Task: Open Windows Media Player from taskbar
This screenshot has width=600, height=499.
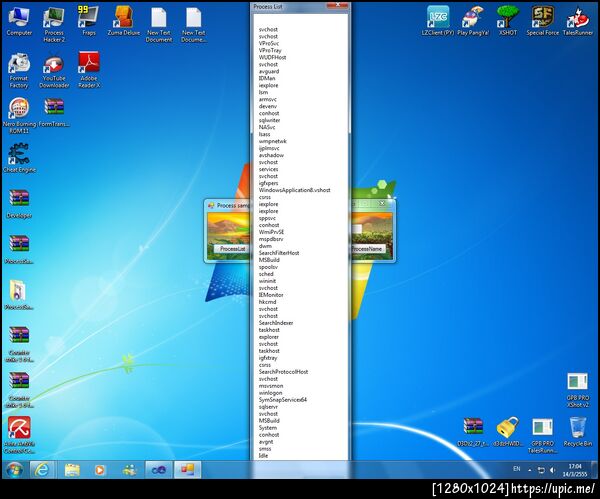Action: pos(100,470)
